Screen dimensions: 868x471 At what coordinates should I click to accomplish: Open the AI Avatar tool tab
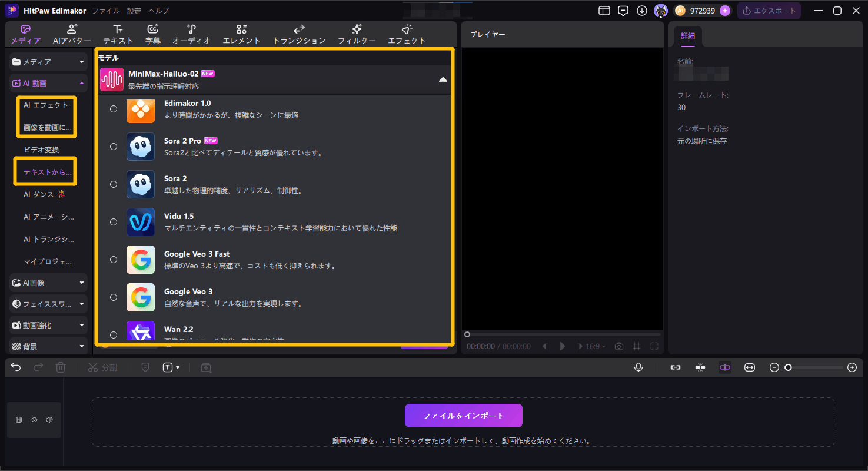(x=72, y=34)
